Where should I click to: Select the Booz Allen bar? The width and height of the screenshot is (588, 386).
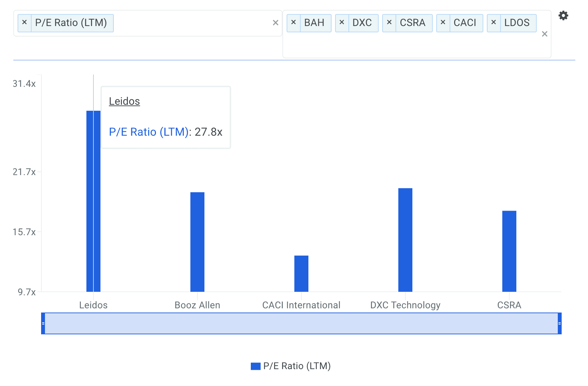pos(197,242)
